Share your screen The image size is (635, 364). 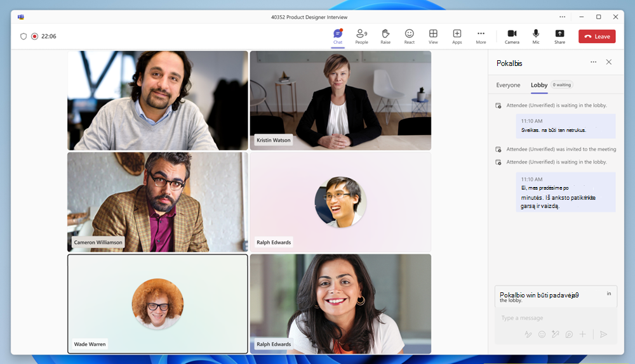click(x=559, y=36)
